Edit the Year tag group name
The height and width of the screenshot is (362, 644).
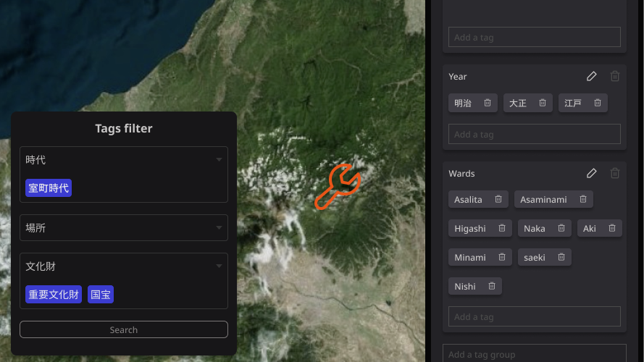click(591, 76)
